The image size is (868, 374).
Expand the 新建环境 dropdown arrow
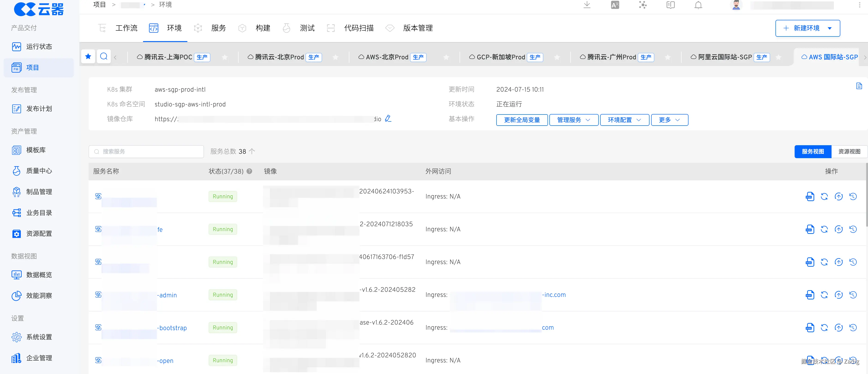point(830,28)
